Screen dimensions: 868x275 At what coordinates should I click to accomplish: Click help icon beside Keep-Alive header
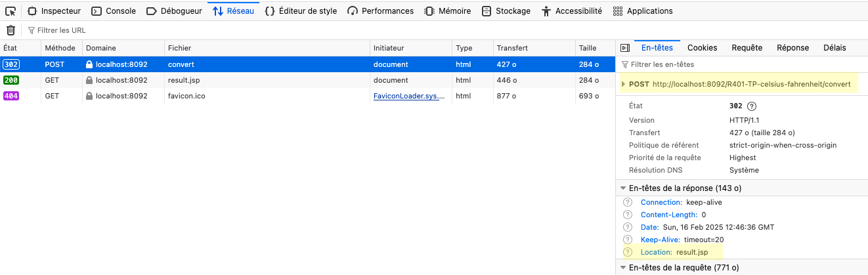(x=628, y=240)
